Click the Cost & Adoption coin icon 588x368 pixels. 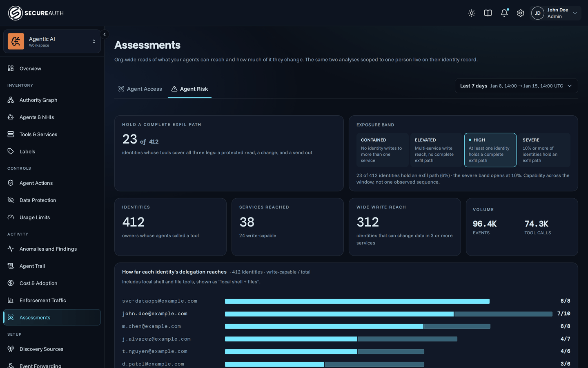coord(11,283)
